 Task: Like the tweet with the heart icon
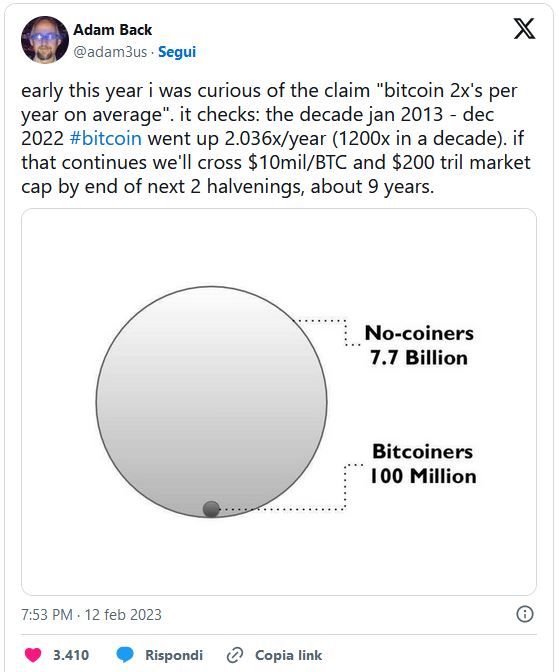(x=33, y=655)
